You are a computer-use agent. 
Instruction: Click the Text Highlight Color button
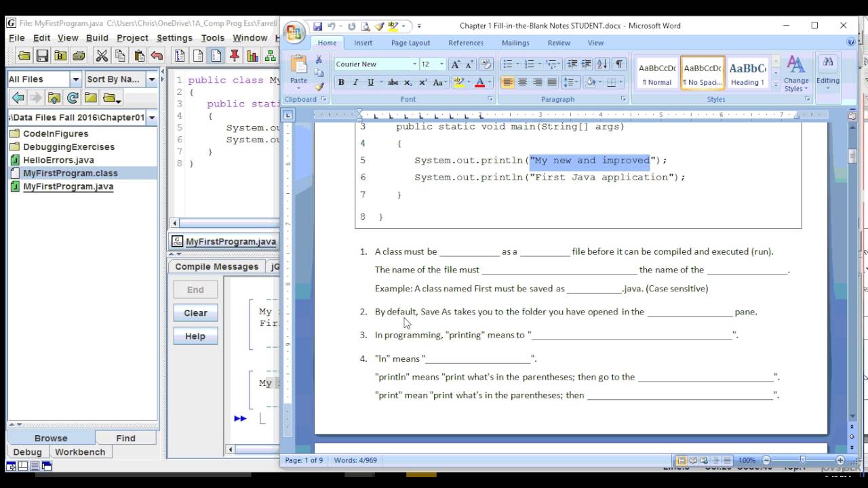pos(458,83)
